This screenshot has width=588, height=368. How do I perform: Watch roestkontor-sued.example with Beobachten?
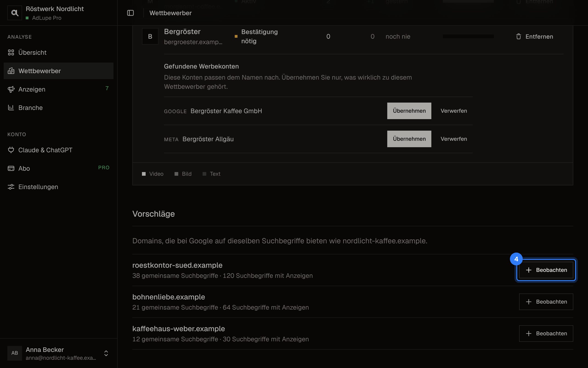pos(546,270)
